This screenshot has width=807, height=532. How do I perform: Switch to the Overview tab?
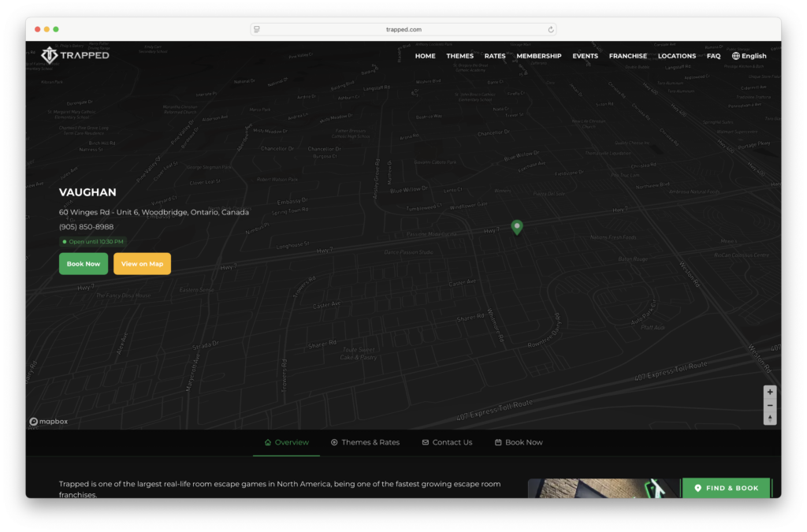tap(286, 442)
